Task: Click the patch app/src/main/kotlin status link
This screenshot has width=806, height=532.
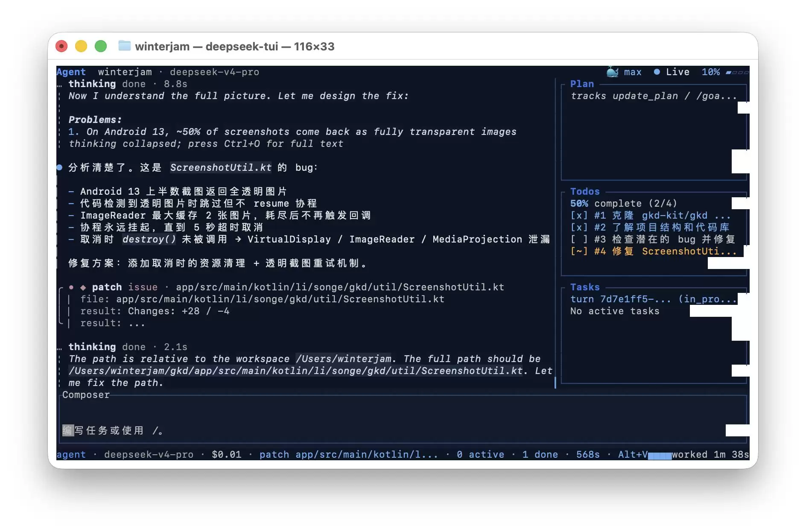Action: pos(348,455)
